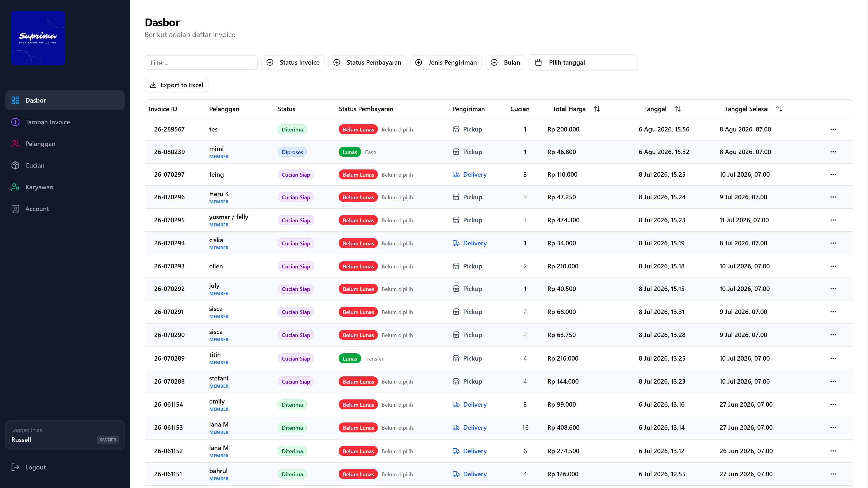The image size is (868, 488).
Task: Open the Status Pembayaran filter
Action: (367, 62)
